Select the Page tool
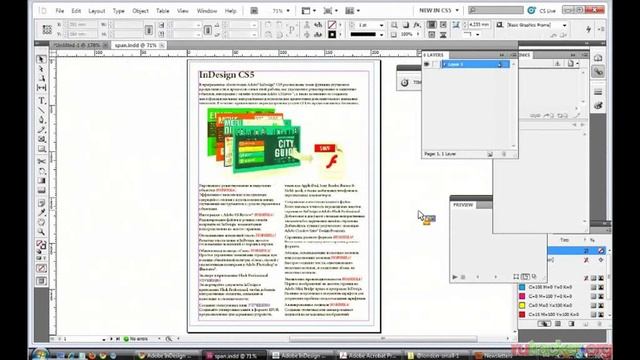 tap(41, 78)
